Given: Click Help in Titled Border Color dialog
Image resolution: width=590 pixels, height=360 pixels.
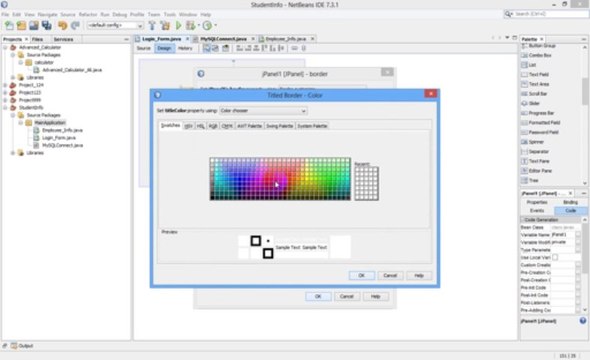Looking at the screenshot, I should click(x=419, y=275).
